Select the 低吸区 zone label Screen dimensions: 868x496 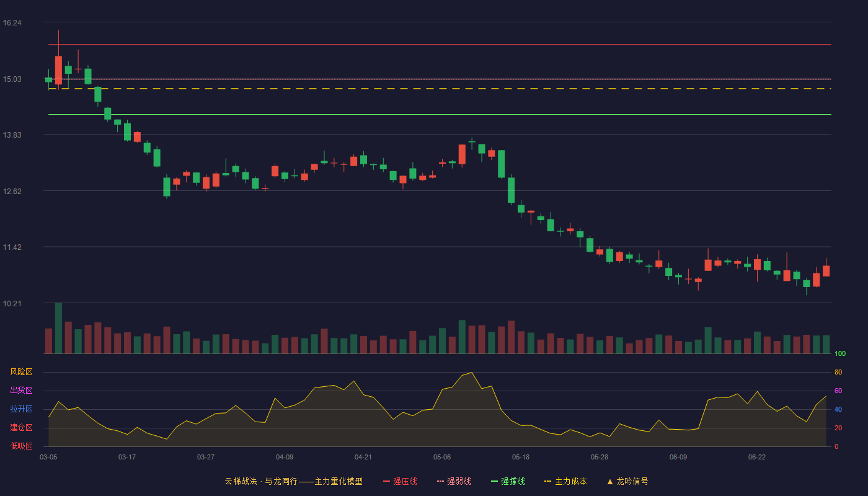click(21, 446)
